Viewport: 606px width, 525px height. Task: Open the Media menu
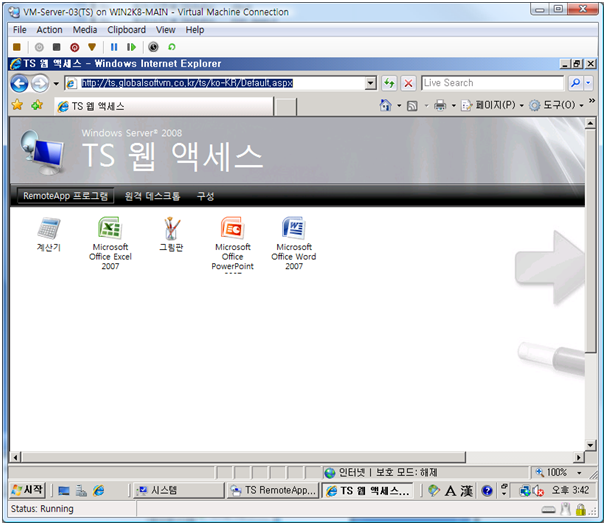click(x=85, y=30)
